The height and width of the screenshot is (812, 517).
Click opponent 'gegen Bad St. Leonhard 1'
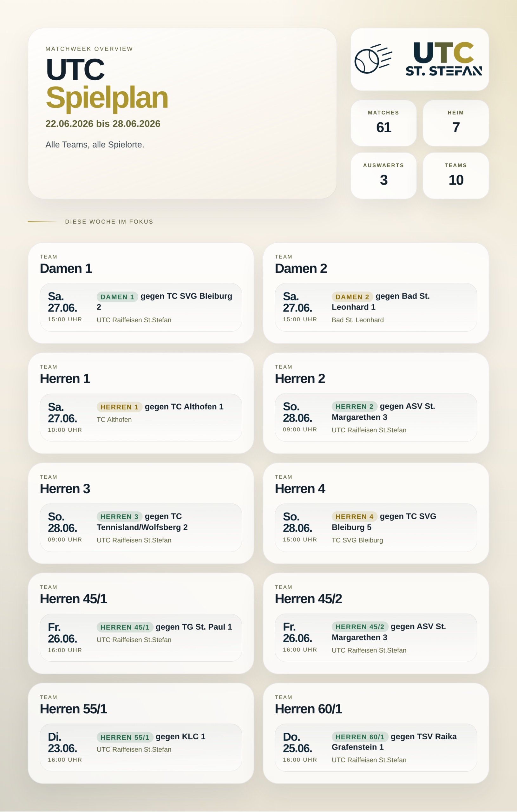point(381,301)
